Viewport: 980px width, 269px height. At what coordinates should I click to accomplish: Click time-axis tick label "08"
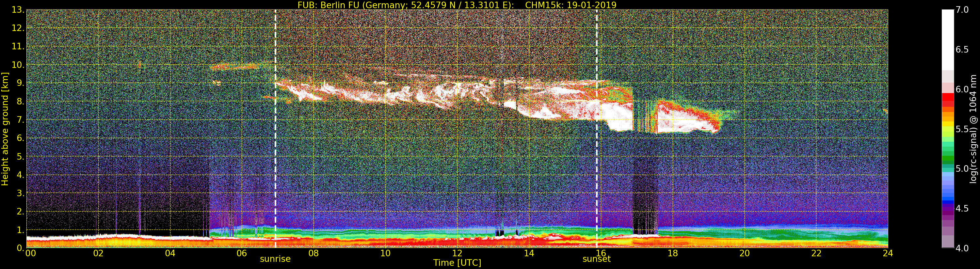point(313,253)
